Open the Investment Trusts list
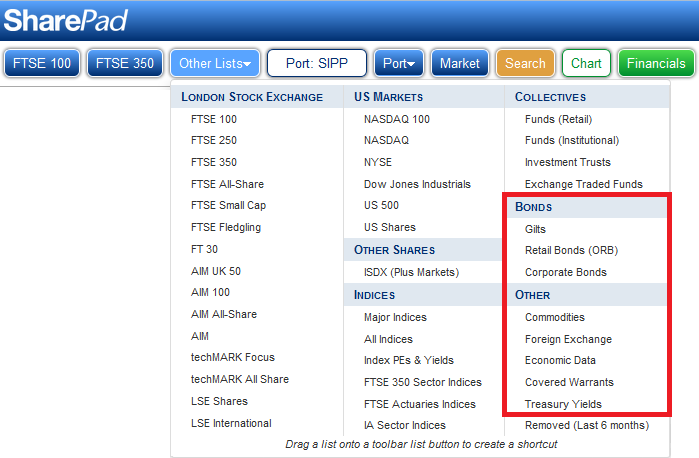The width and height of the screenshot is (699, 458). pos(567,162)
